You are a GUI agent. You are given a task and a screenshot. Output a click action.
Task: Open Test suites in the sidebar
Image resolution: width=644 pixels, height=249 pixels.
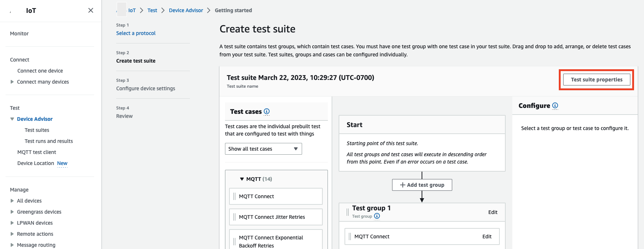(x=37, y=130)
